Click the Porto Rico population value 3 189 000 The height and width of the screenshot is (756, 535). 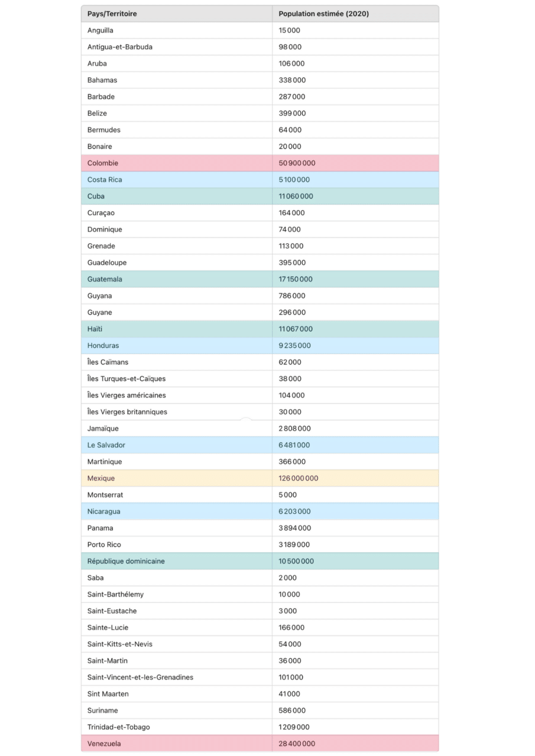(294, 545)
